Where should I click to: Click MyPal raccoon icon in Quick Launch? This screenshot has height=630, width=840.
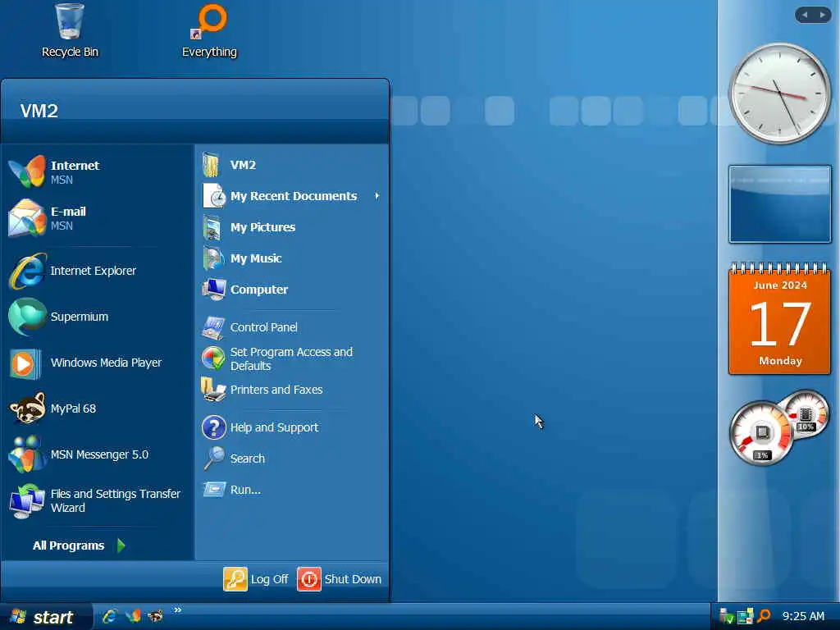click(x=156, y=616)
